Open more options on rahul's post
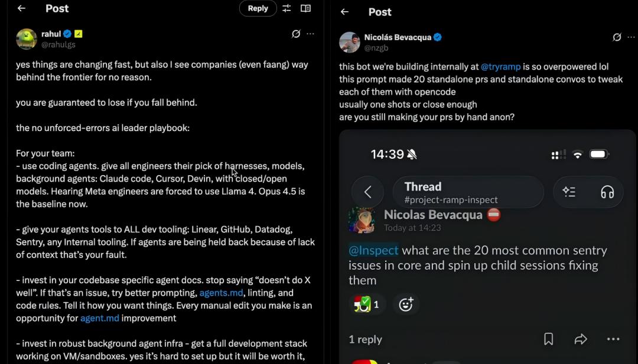638x364 pixels. pos(311,34)
